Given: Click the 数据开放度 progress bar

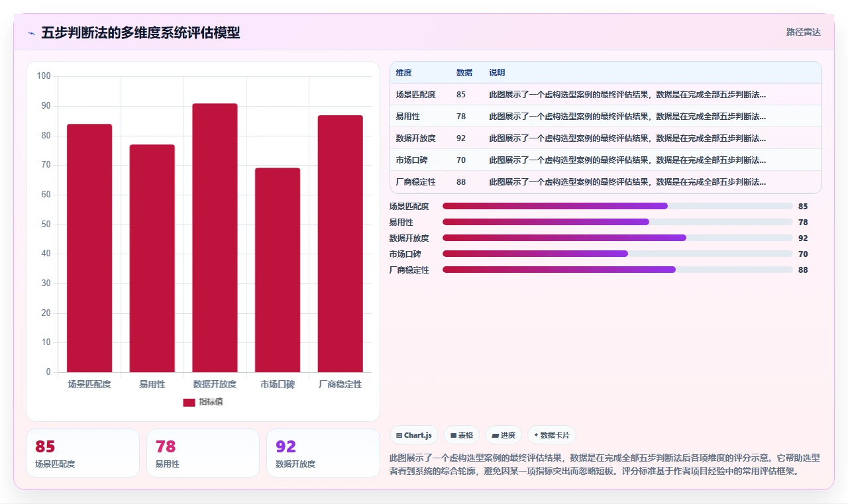Looking at the screenshot, I should pos(617,238).
